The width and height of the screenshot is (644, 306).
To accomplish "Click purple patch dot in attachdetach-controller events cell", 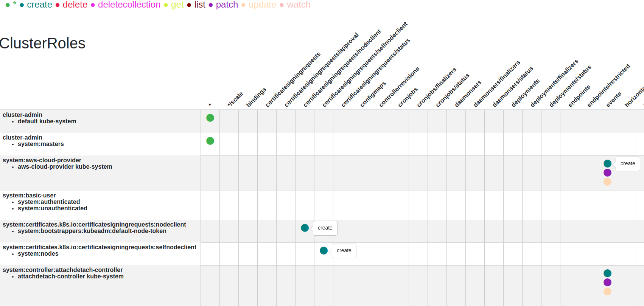I will pos(608,283).
